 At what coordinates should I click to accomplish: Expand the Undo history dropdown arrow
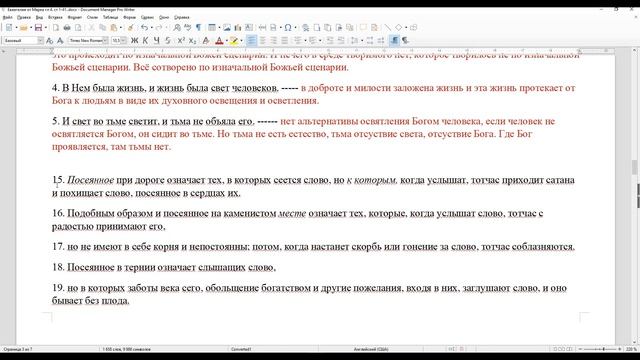point(151,28)
